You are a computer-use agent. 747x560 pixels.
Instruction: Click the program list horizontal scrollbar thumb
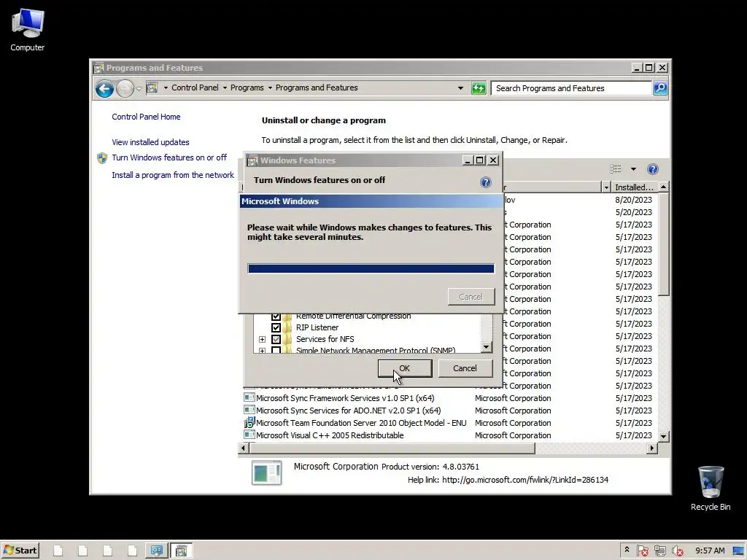click(392, 448)
